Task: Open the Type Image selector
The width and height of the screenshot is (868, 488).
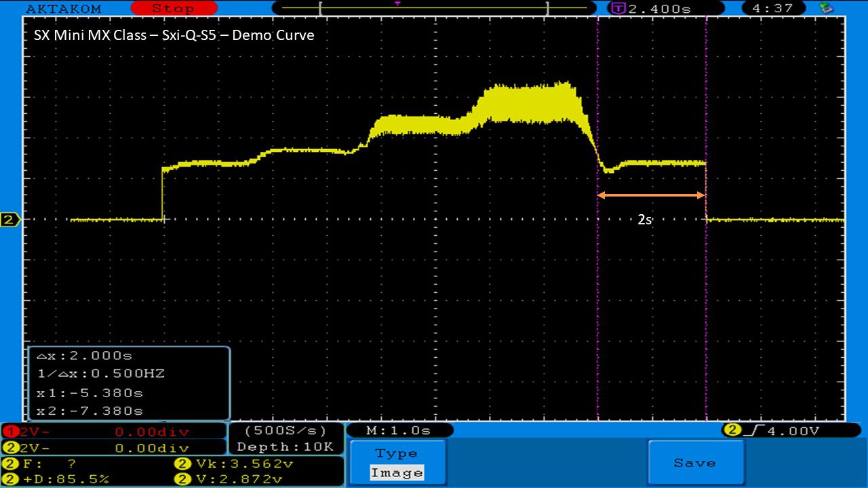Action: 397,463
